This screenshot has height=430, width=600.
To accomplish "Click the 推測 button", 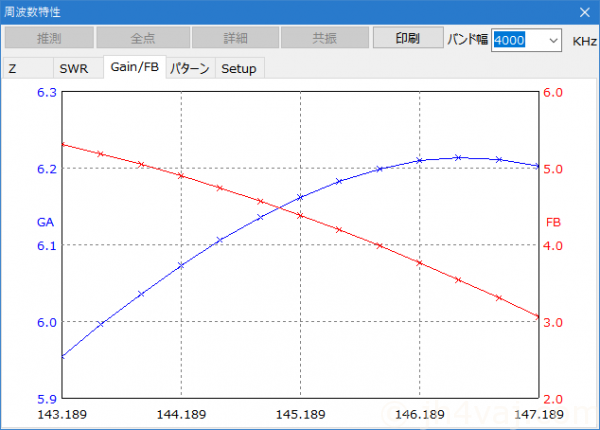I will (49, 38).
